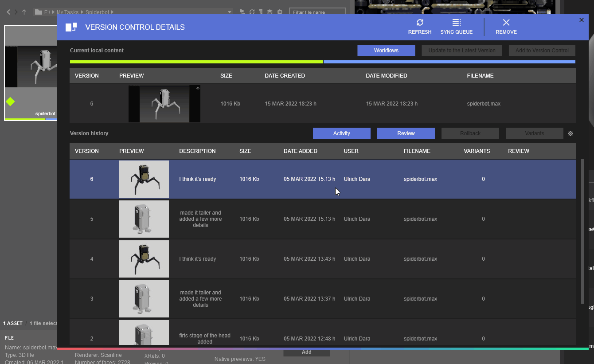
Task: Click the version history vertical scrollbar
Action: (x=582, y=231)
